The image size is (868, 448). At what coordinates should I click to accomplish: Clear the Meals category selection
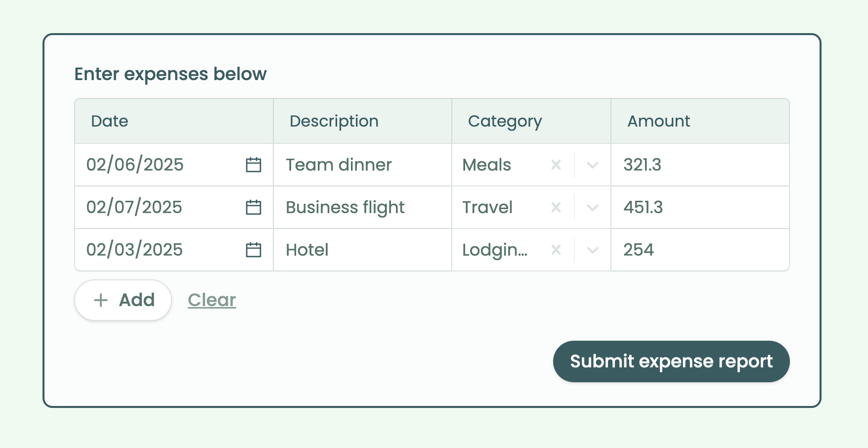556,165
